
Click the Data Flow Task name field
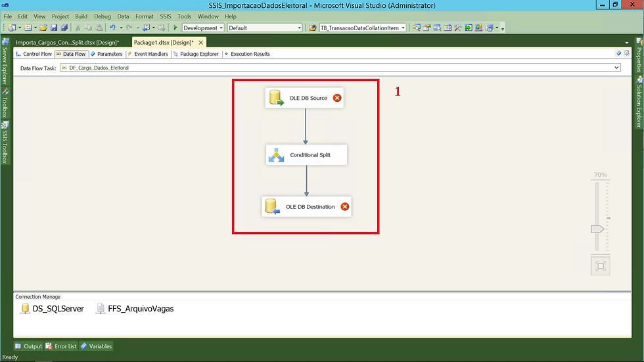(x=340, y=68)
